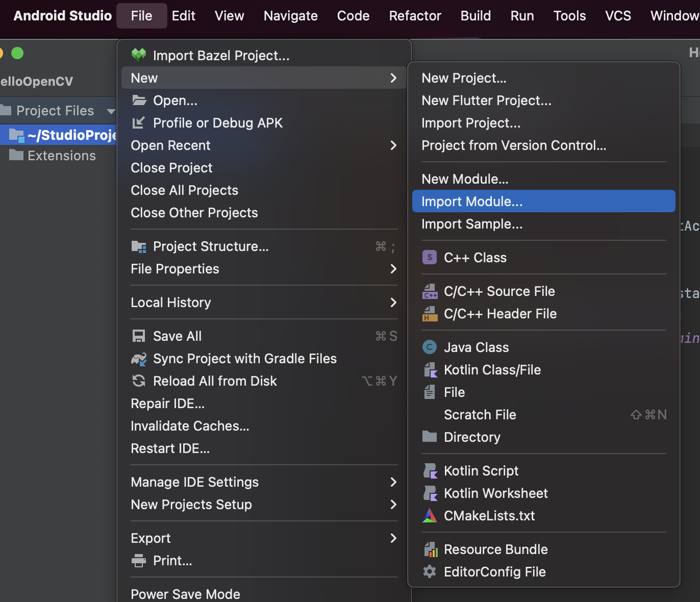Open the Refactor menu
700x602 pixels.
coord(415,16)
